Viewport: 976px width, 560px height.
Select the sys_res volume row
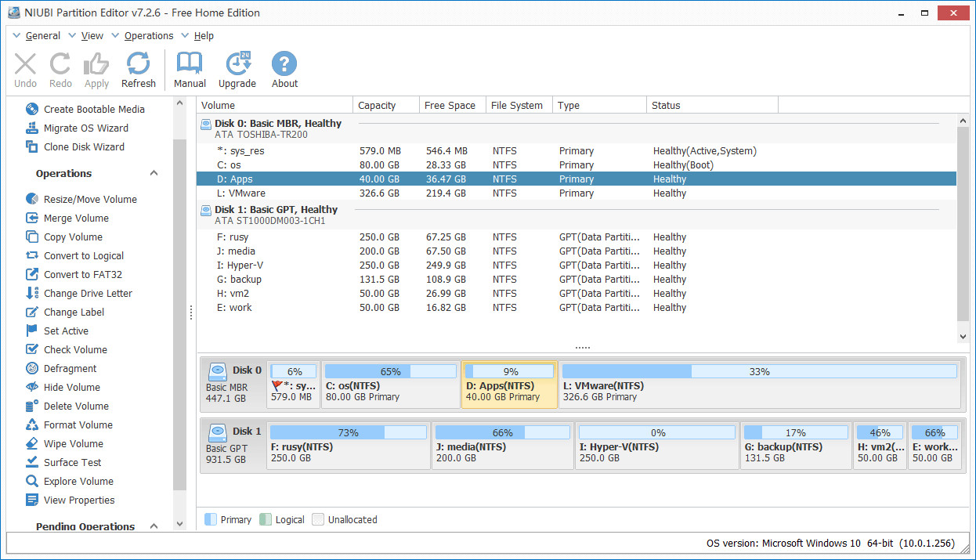tap(577, 150)
